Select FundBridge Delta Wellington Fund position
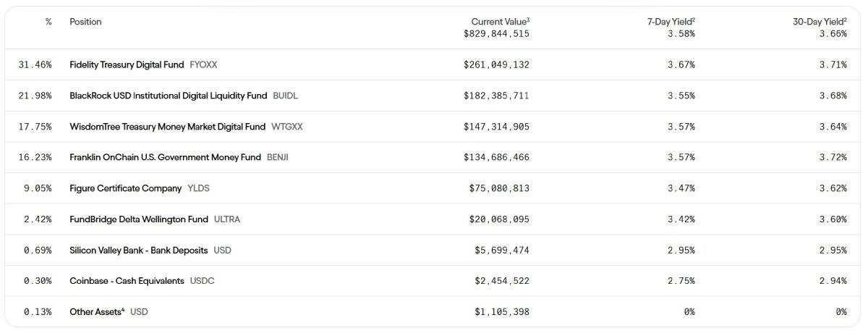868x336 pixels. coord(138,219)
